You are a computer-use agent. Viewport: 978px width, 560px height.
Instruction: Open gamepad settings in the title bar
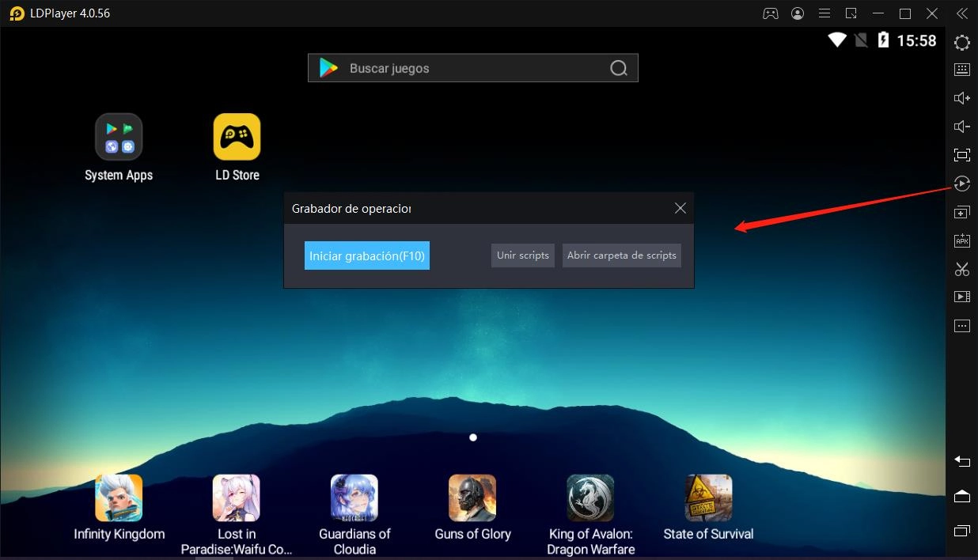pyautogui.click(x=770, y=13)
